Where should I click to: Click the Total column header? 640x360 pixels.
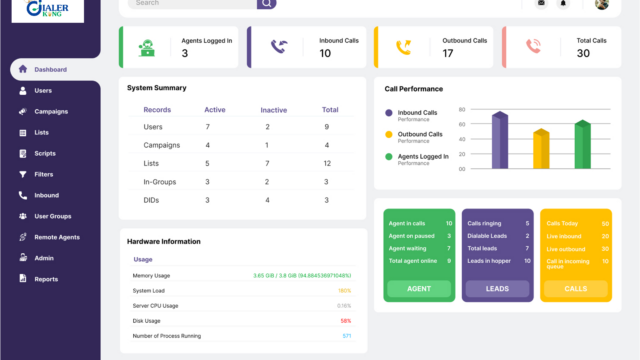point(330,110)
